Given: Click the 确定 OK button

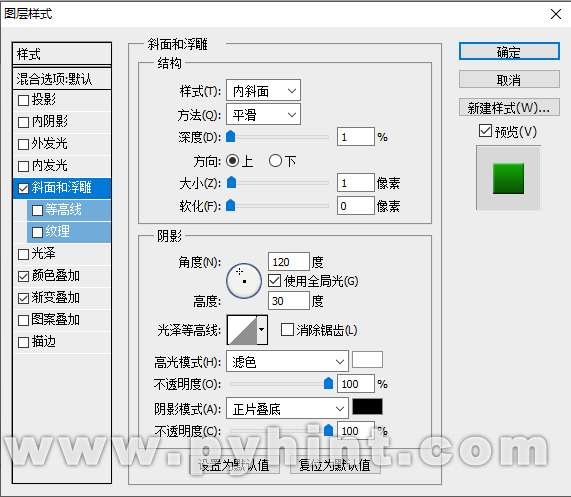Looking at the screenshot, I should (509, 51).
